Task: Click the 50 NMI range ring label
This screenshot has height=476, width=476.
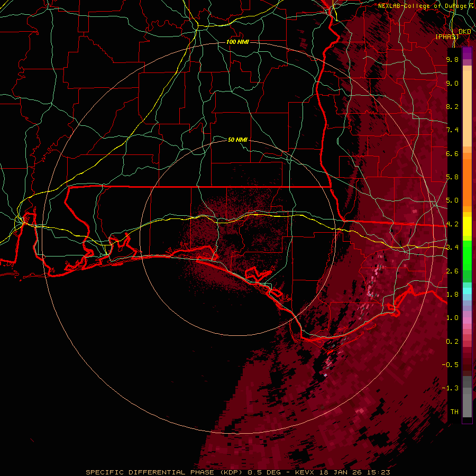Action: [237, 140]
